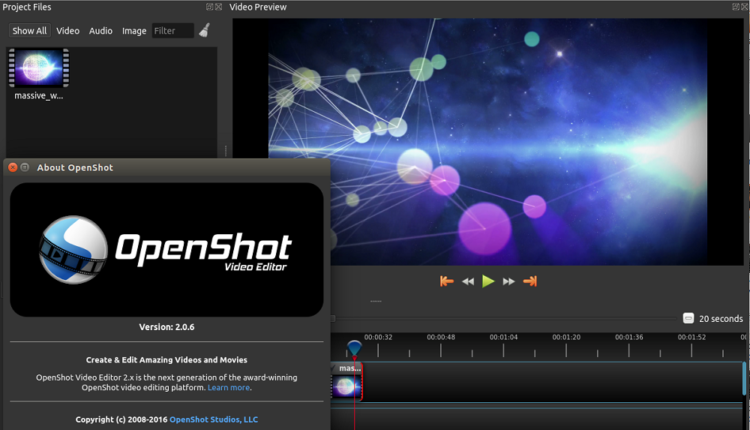Click the Filter text field
Viewport: 750px width, 430px height.
(x=173, y=31)
